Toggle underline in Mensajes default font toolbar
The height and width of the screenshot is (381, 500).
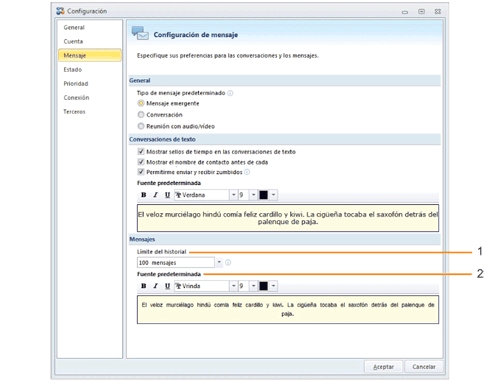[167, 286]
